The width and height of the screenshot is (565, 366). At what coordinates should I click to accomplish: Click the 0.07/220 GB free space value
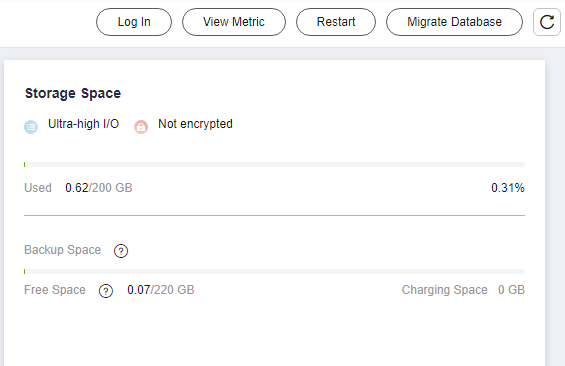coord(161,290)
